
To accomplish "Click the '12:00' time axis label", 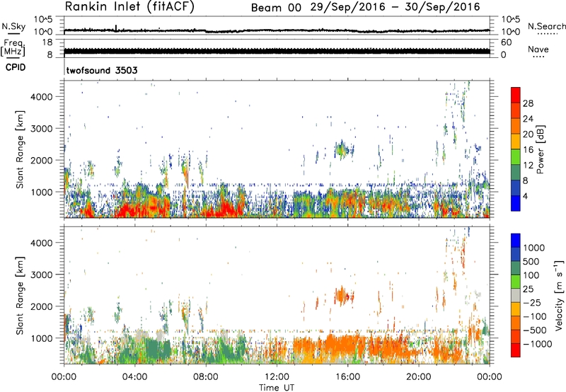I will pyautogui.click(x=277, y=377).
